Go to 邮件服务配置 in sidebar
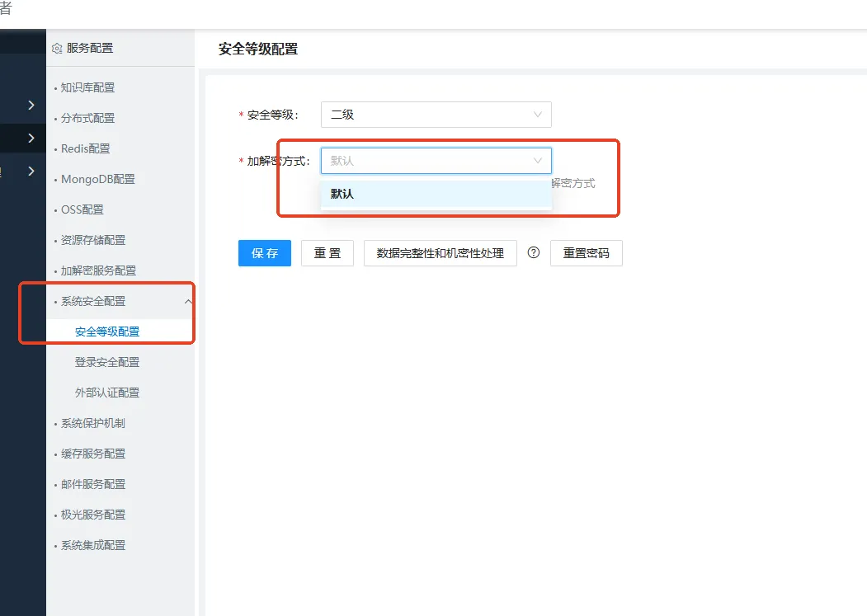This screenshot has height=616, width=867. (x=93, y=484)
